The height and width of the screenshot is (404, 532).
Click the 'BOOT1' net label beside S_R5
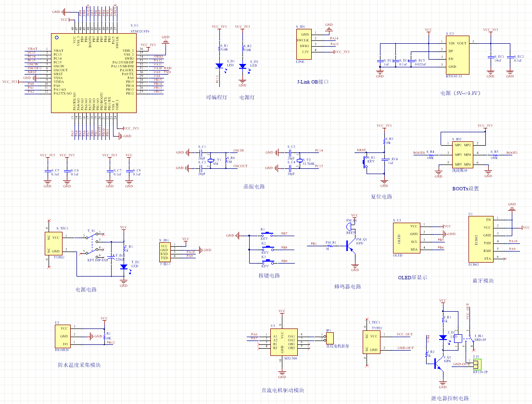512,152
